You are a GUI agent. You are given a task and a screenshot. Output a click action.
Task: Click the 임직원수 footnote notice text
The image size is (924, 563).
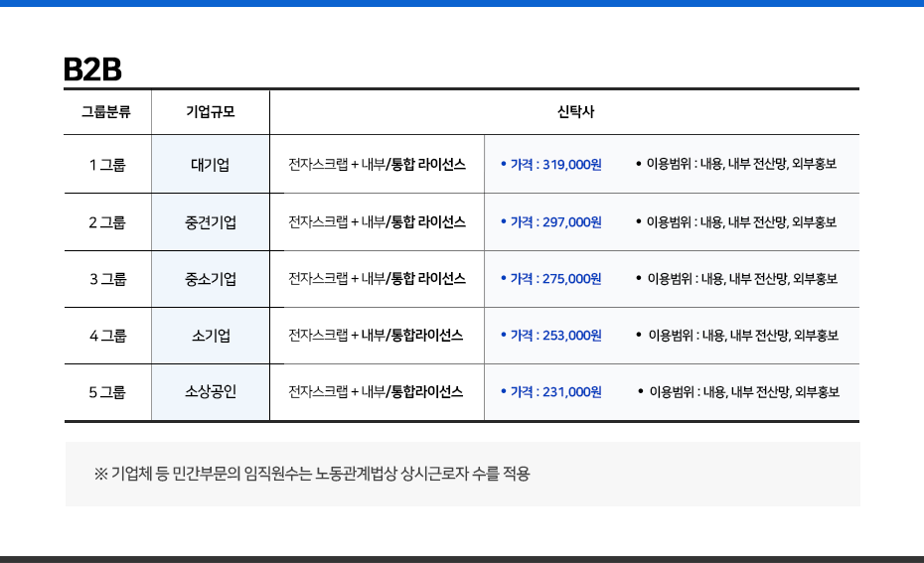click(x=312, y=474)
